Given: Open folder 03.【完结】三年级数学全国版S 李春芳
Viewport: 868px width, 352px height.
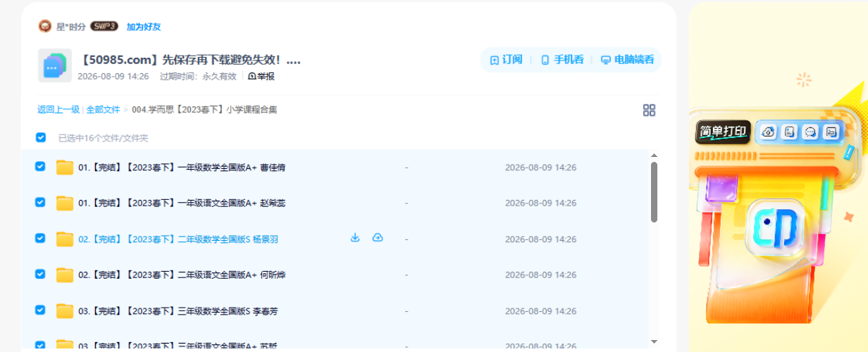Looking at the screenshot, I should click(x=178, y=311).
